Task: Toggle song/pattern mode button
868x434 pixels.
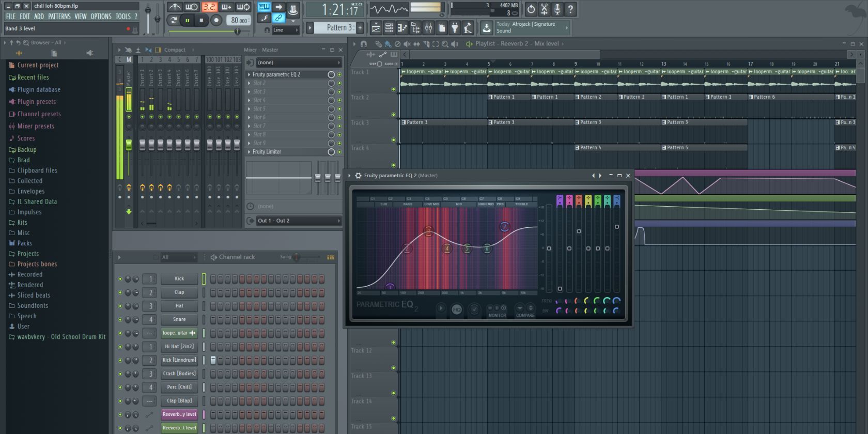Action: (174, 20)
